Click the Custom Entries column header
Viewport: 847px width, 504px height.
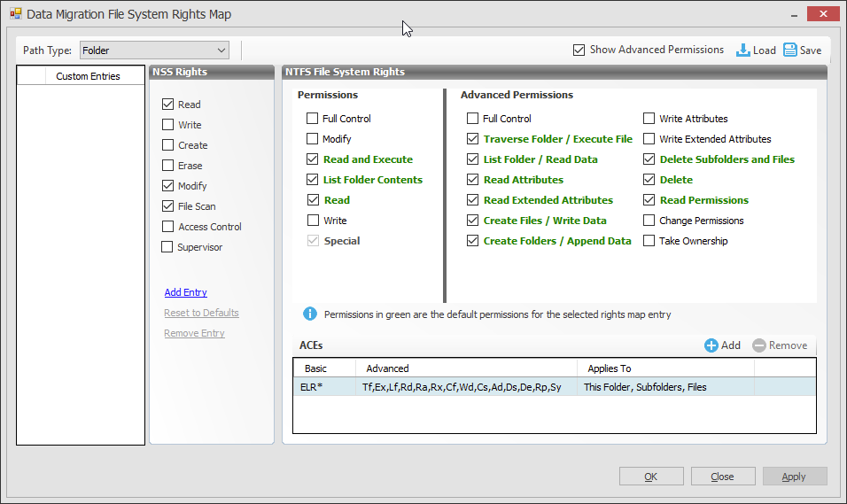tap(87, 76)
